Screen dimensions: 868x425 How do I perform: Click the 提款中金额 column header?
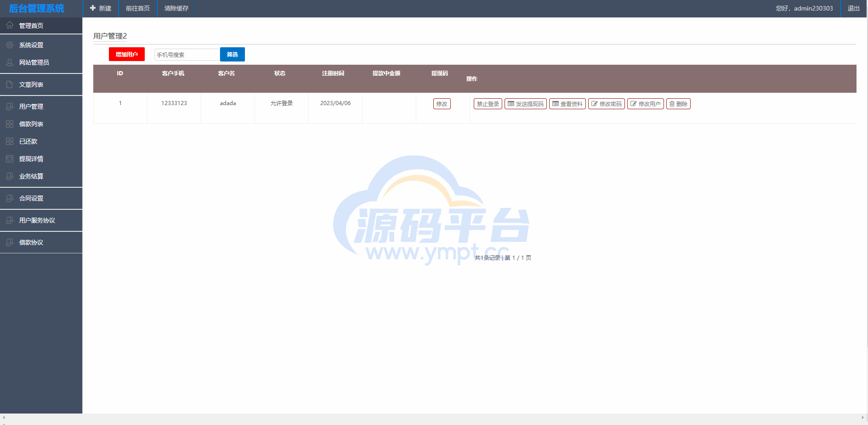click(x=386, y=73)
